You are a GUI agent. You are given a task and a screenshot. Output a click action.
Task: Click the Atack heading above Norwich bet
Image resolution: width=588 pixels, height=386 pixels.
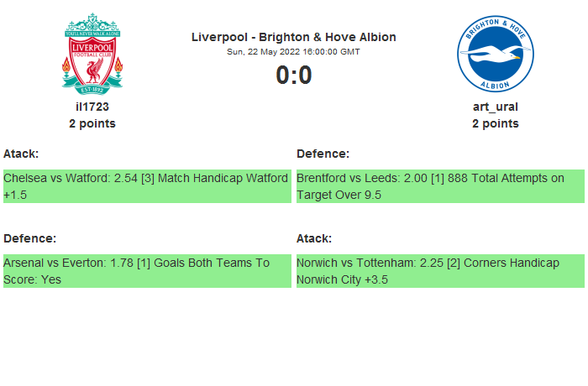(314, 238)
